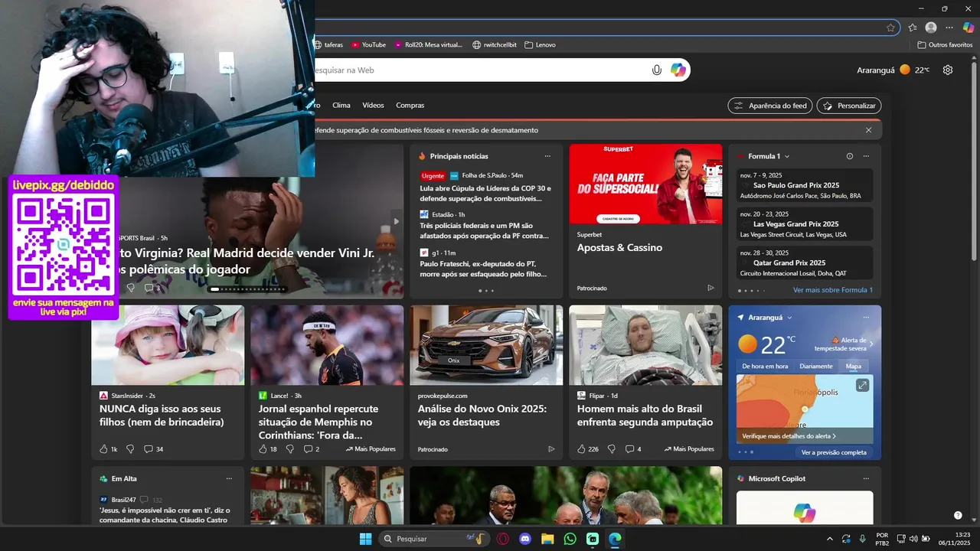Click the Aparência do feed button
The image size is (980, 551).
[x=770, y=106]
